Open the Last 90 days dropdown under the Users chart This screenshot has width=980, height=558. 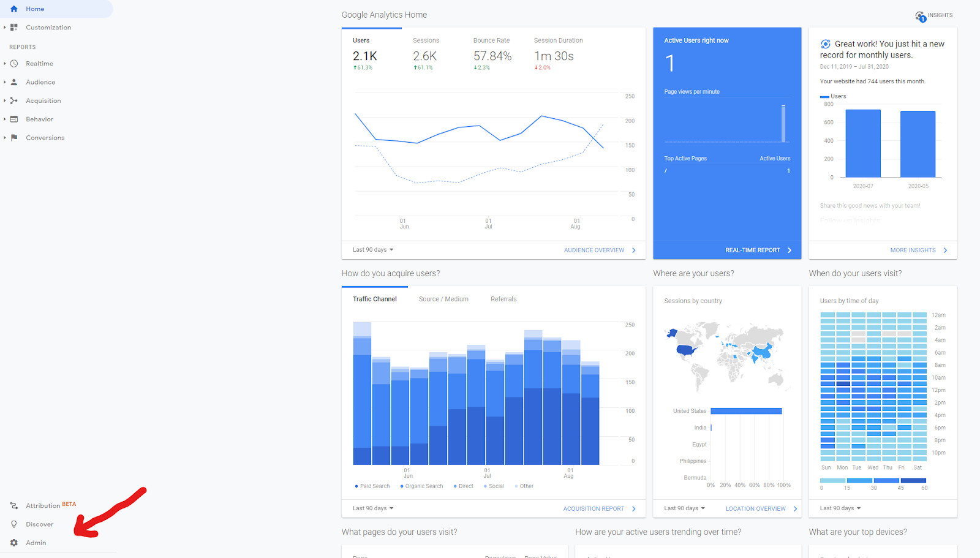373,250
